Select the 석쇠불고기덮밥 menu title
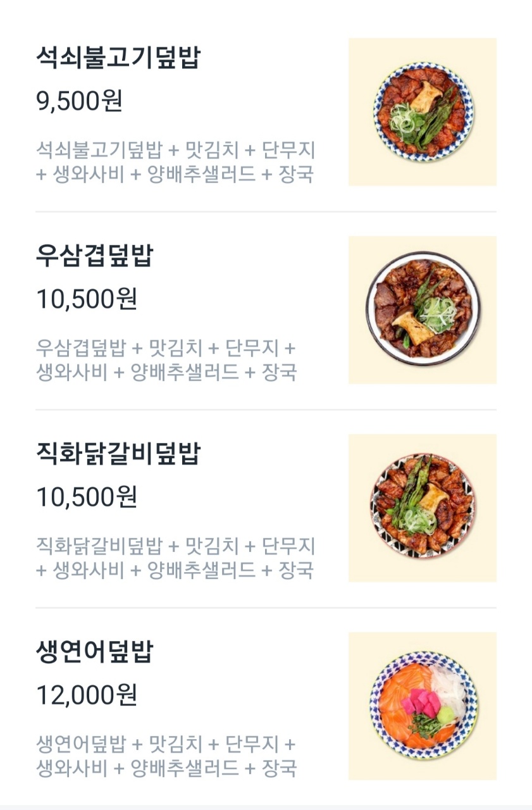 click(118, 58)
